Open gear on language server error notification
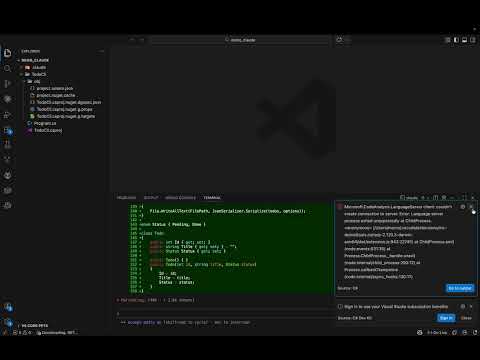This screenshot has height=360, width=480. 463,207
